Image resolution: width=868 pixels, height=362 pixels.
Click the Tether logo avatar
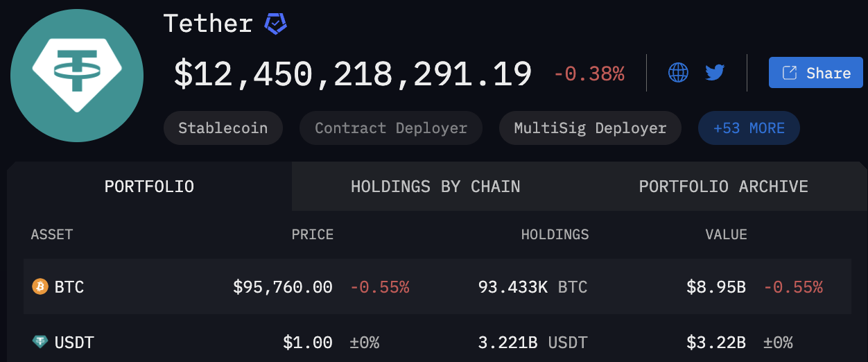(77, 76)
